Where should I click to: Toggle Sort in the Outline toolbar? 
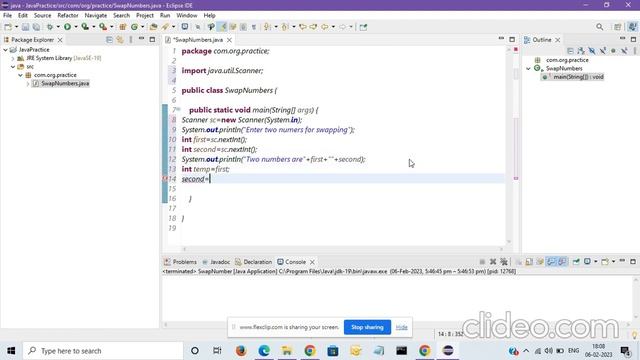(581, 51)
